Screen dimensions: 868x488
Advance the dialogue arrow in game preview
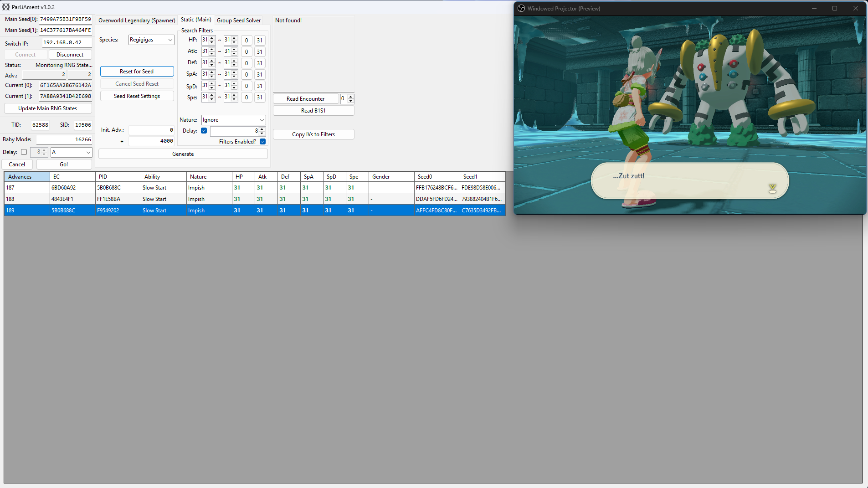tap(772, 188)
